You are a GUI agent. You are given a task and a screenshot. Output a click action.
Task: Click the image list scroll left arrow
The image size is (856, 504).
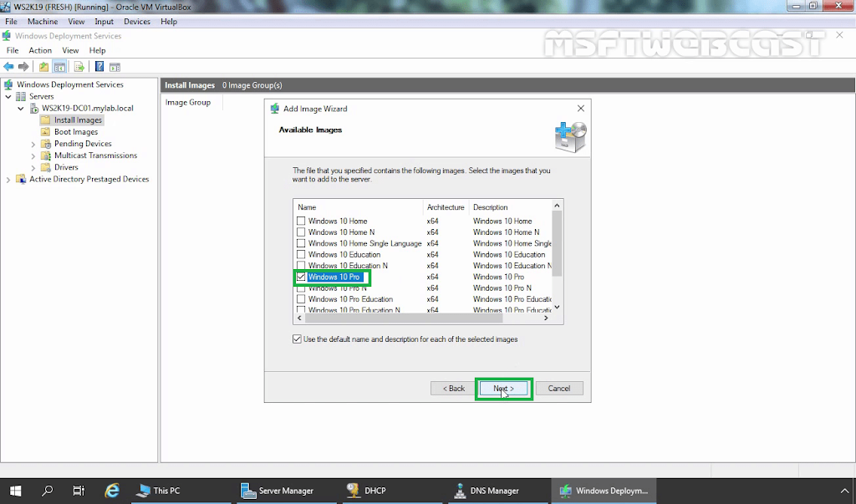(x=299, y=318)
